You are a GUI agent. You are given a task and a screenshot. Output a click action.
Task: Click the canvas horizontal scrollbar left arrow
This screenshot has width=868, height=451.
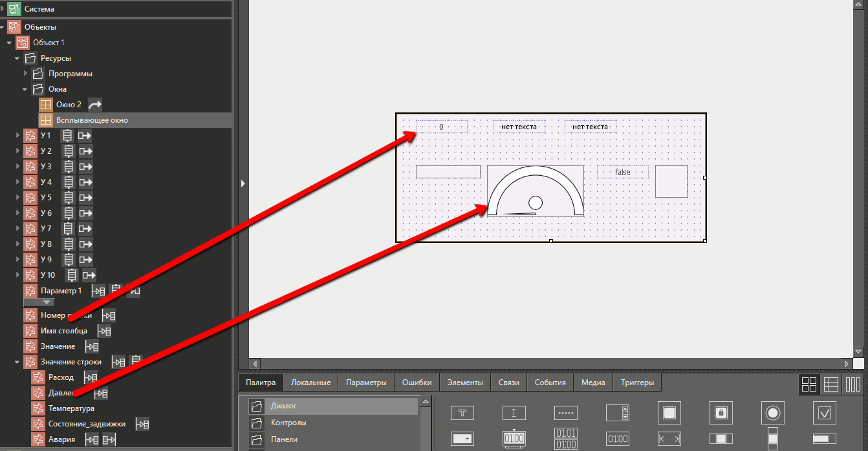[255, 364]
